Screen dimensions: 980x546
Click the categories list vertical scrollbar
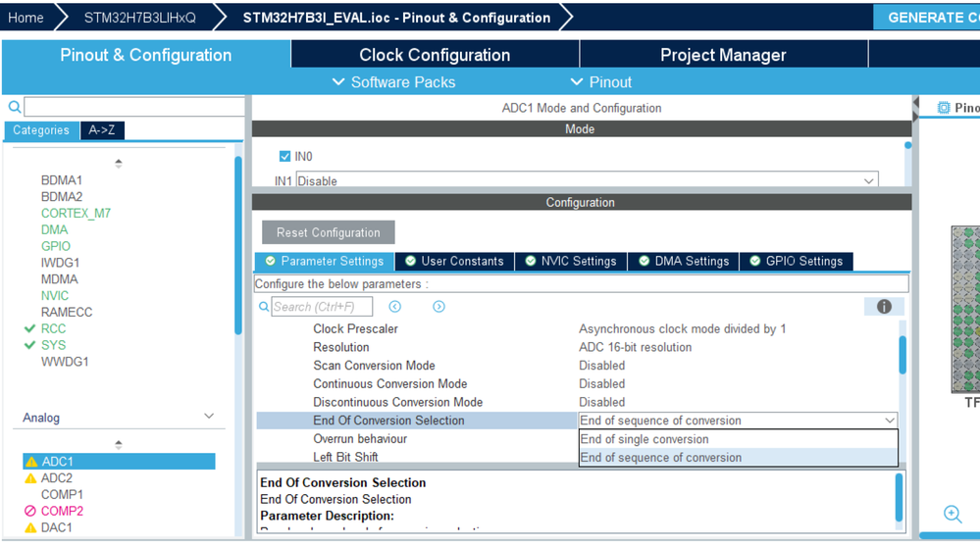238,245
